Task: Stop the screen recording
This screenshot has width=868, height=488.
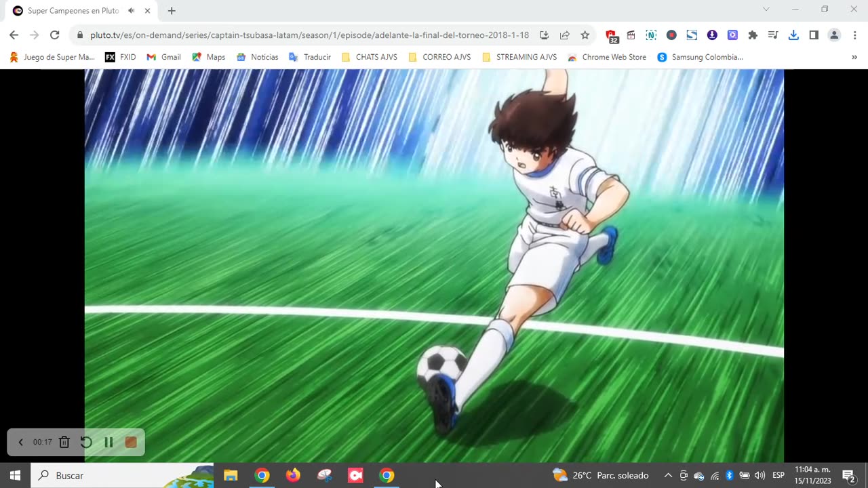Action: coord(131,442)
